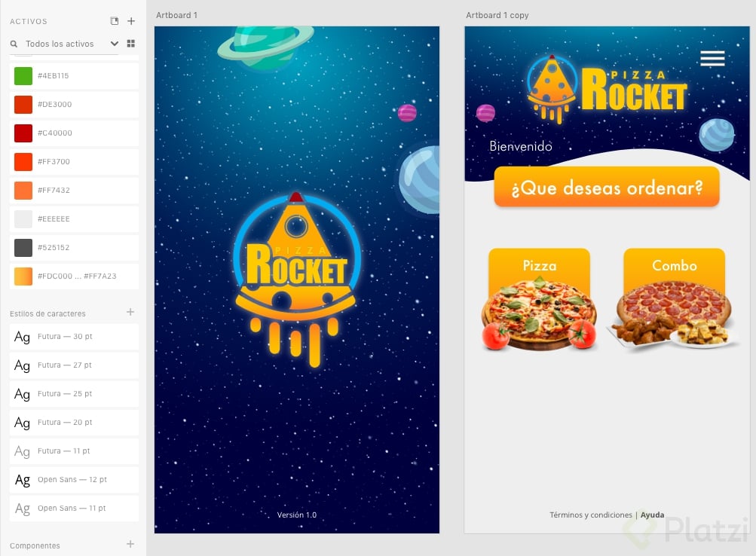Image resolution: width=756 pixels, height=556 pixels.
Task: Select the Futura — 27 pt character style
Action: pos(74,365)
